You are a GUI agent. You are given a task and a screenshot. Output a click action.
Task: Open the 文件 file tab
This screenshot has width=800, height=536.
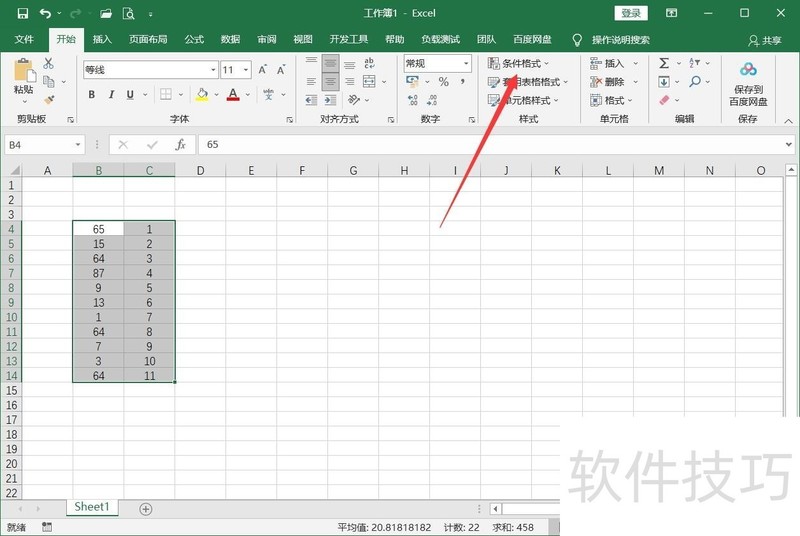(24, 39)
